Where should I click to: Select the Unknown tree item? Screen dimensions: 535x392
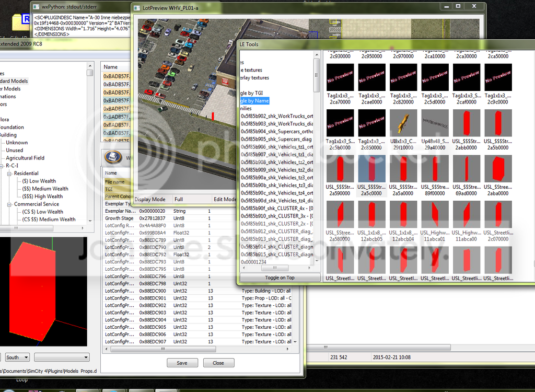(x=17, y=142)
